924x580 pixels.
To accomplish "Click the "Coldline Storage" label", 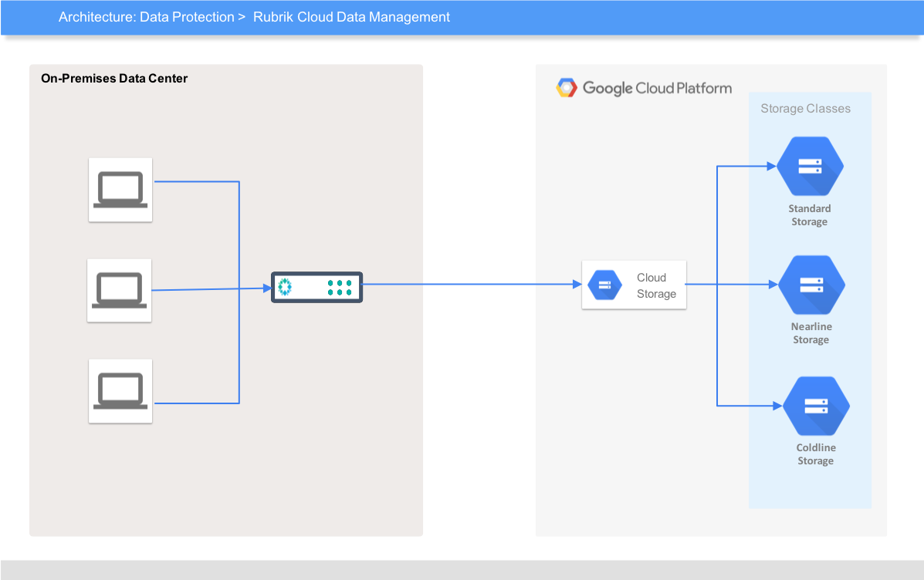I will pos(816,454).
